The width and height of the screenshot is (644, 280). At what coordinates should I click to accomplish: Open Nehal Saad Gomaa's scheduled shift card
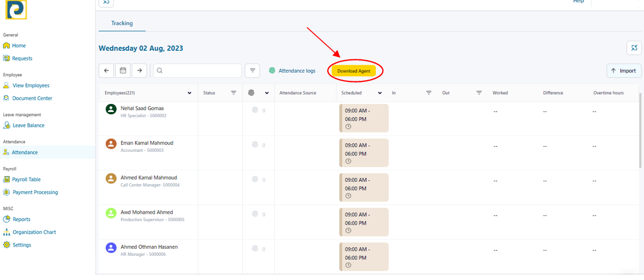(x=364, y=118)
